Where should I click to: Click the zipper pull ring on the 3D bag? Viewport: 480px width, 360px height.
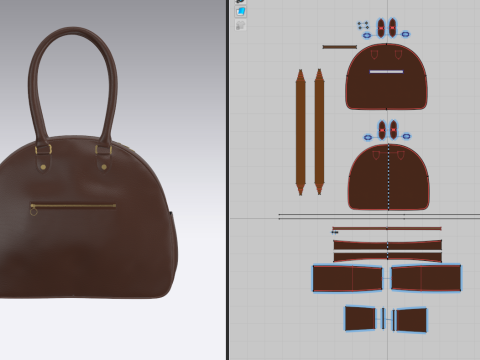click(34, 212)
